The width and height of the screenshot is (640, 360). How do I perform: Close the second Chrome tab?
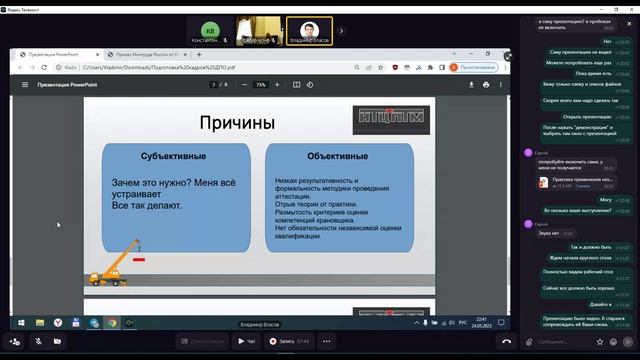point(185,54)
